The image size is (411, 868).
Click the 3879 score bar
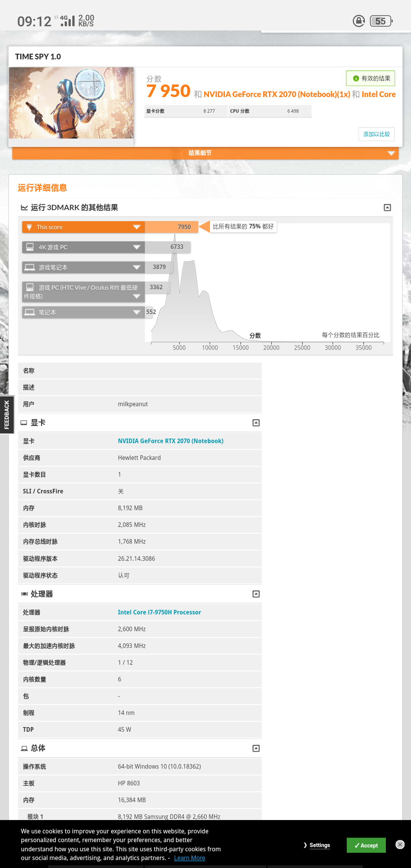159,267
